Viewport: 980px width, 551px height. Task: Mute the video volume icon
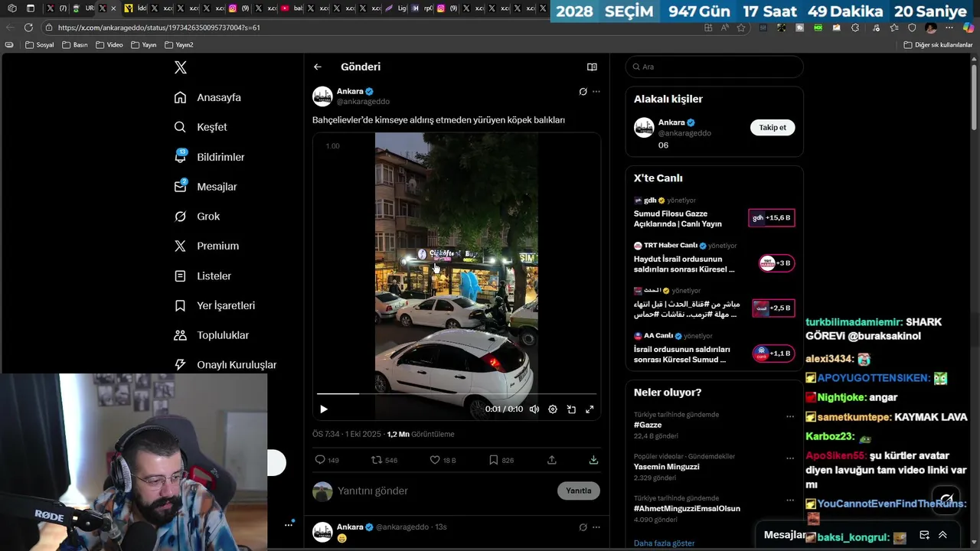pyautogui.click(x=534, y=409)
